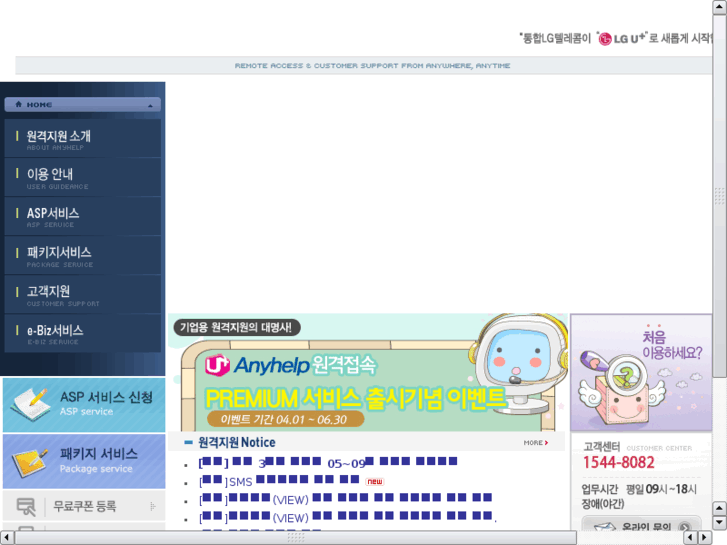Click the 장애(야간) text

point(603,504)
